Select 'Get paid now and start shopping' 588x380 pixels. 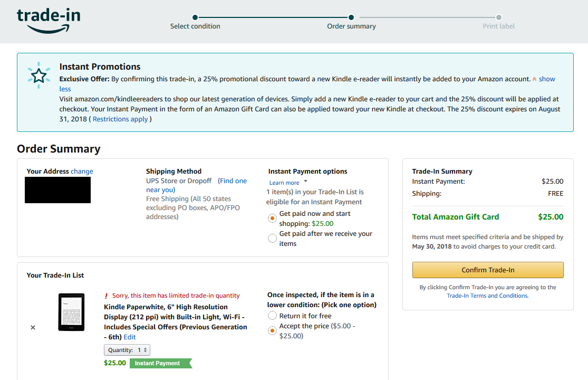pyautogui.click(x=272, y=218)
